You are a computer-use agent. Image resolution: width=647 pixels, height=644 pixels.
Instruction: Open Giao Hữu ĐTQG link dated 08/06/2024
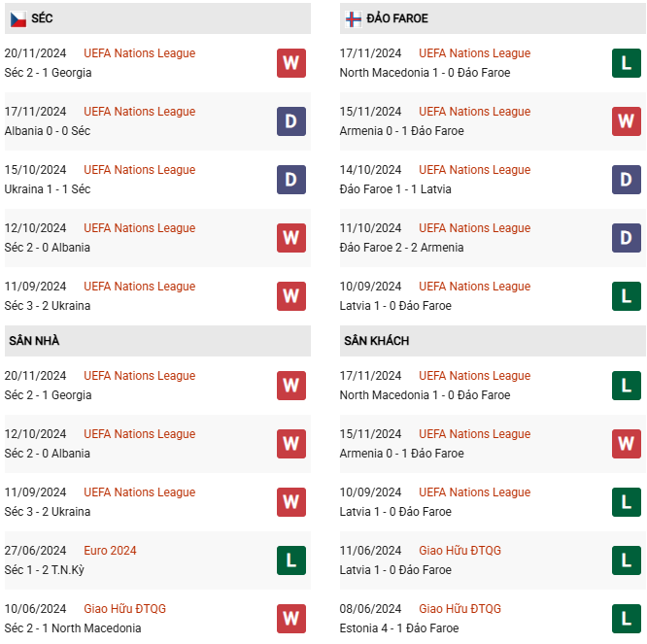pos(460,609)
